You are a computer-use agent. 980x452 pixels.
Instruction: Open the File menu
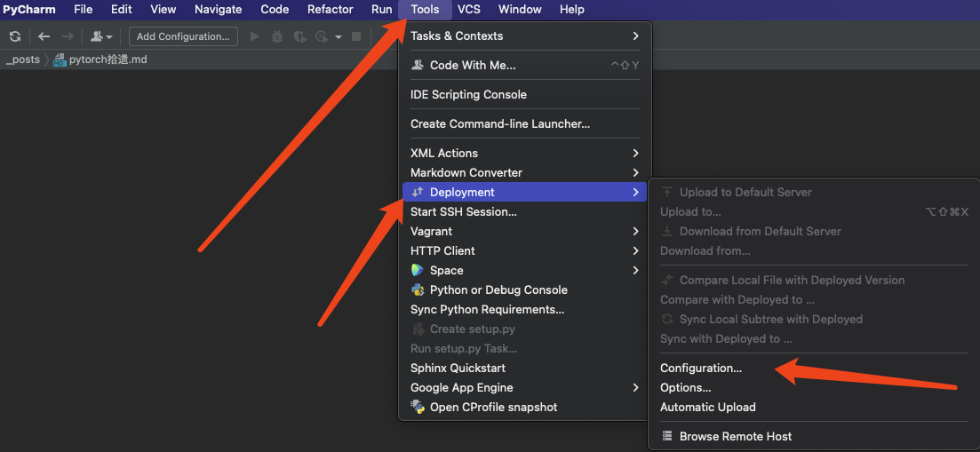point(84,10)
